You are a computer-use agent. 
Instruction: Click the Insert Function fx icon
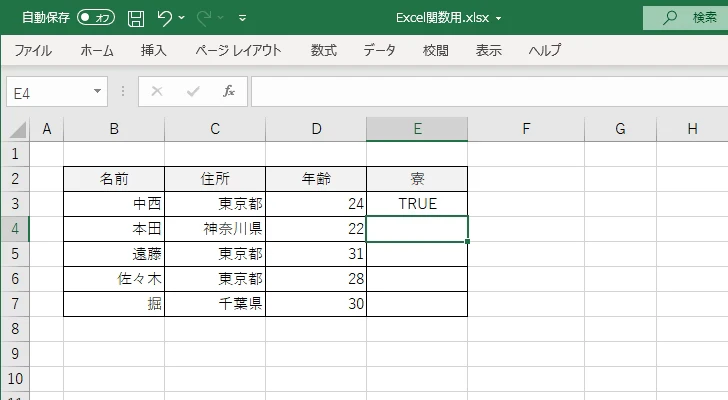pos(229,91)
